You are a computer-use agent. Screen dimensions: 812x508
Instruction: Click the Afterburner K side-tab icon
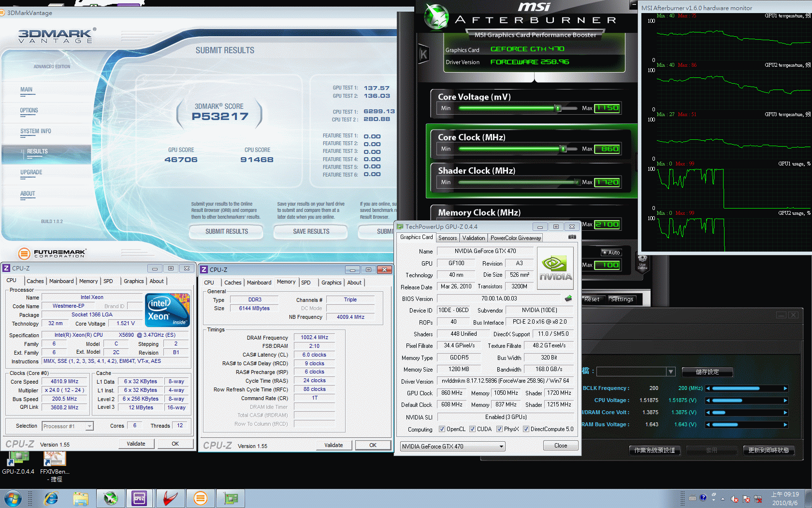point(423,54)
